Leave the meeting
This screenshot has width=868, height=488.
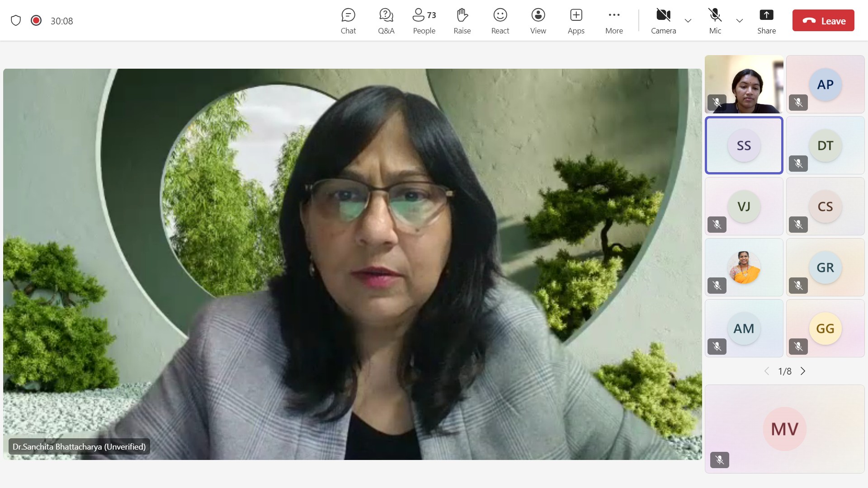[823, 21]
